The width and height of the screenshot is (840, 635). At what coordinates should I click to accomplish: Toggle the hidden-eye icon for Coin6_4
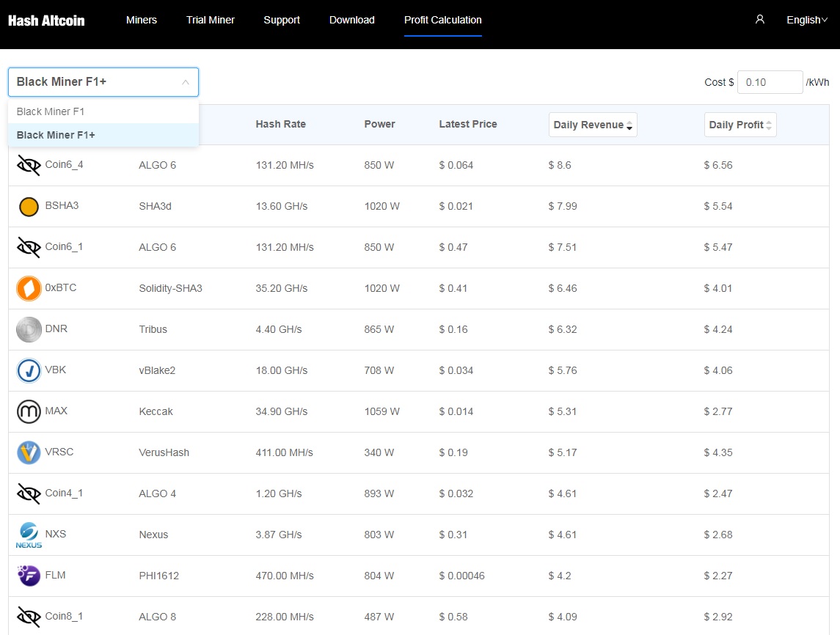(29, 166)
